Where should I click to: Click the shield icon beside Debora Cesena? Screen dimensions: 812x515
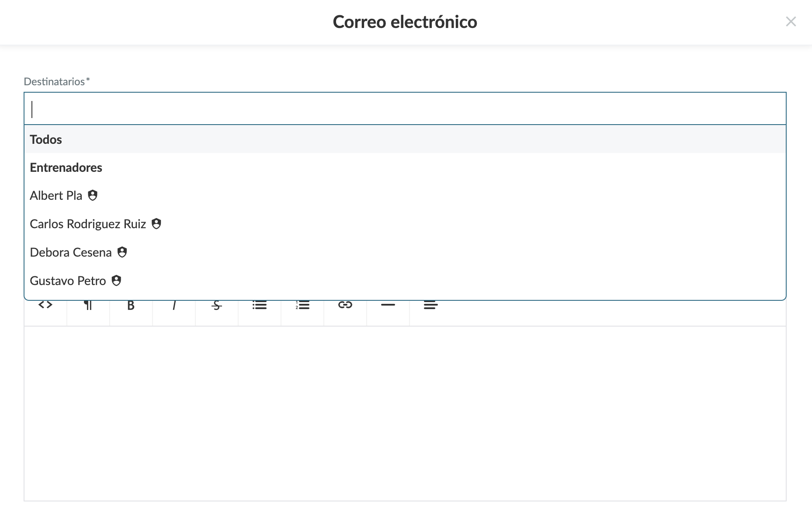click(x=122, y=252)
